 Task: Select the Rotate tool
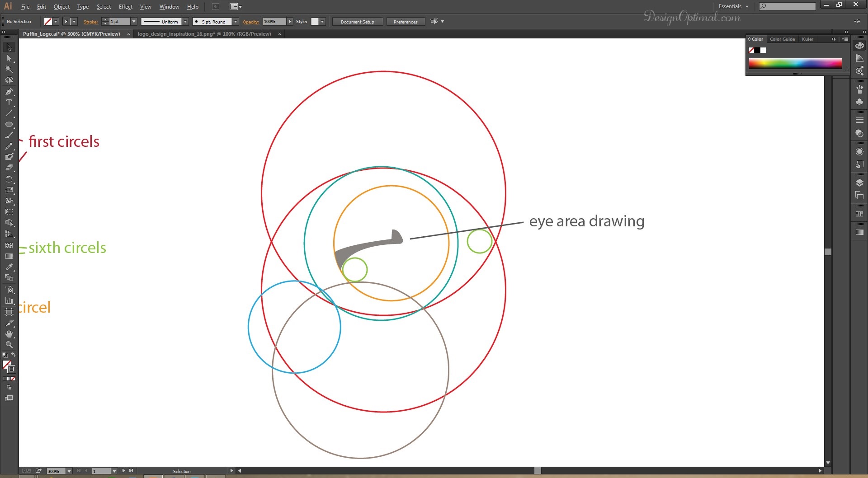tap(9, 179)
